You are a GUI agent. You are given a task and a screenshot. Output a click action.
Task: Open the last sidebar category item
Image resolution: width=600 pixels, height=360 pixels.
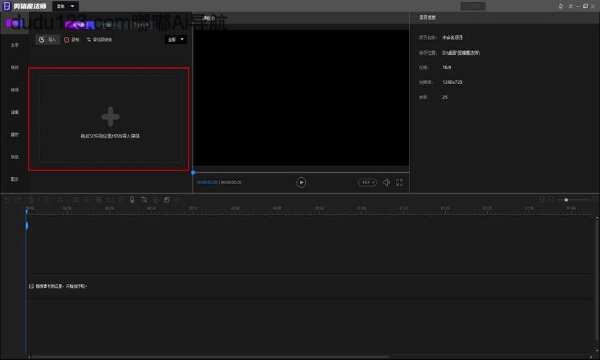tap(15, 179)
